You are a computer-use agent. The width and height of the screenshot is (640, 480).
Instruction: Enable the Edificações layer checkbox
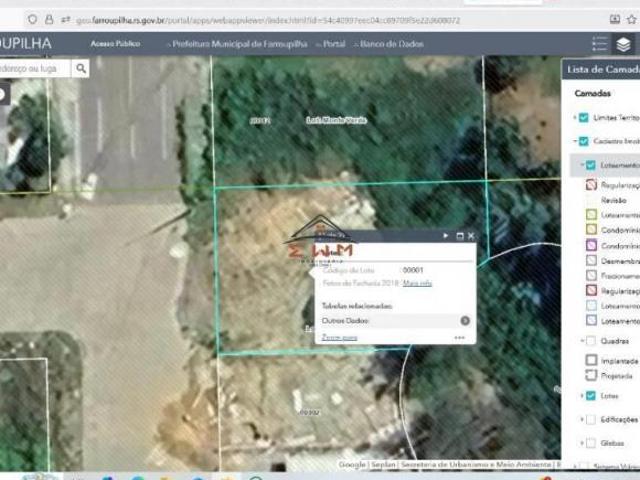(591, 419)
